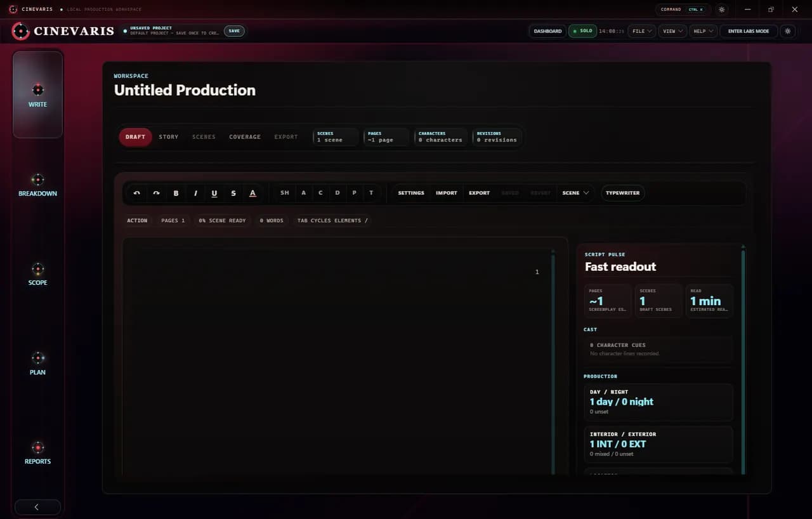Toggle bold formatting
This screenshot has height=519, width=812.
176,193
